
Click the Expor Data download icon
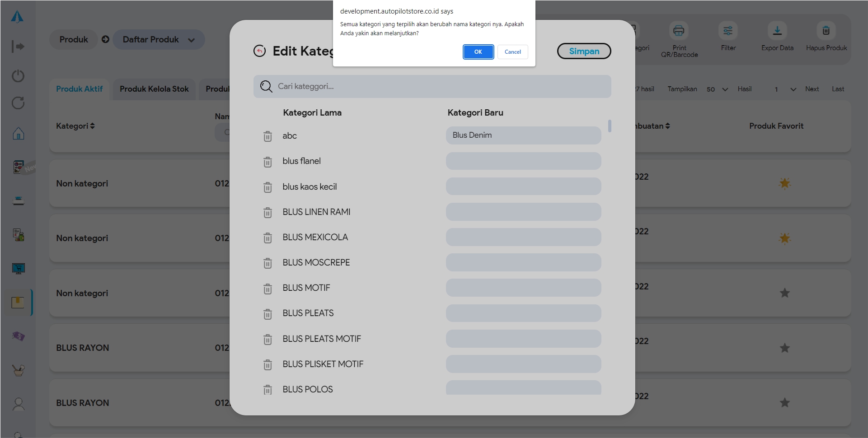(x=777, y=31)
